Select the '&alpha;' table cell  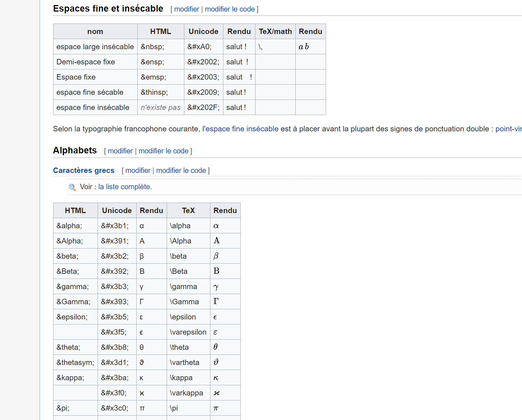pos(75,225)
